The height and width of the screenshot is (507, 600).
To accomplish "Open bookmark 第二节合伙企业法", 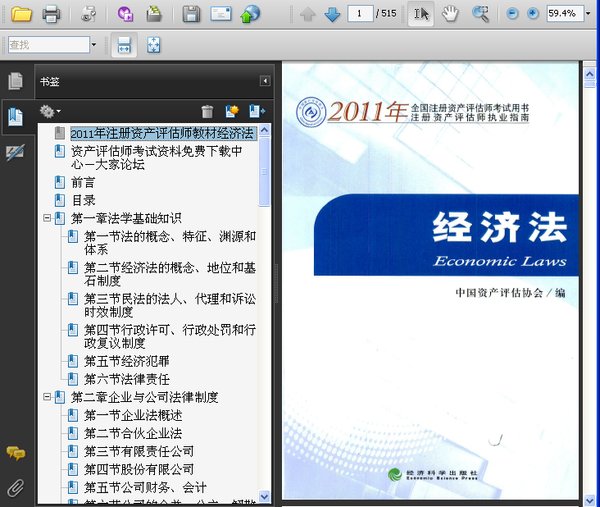I will pyautogui.click(x=133, y=433).
